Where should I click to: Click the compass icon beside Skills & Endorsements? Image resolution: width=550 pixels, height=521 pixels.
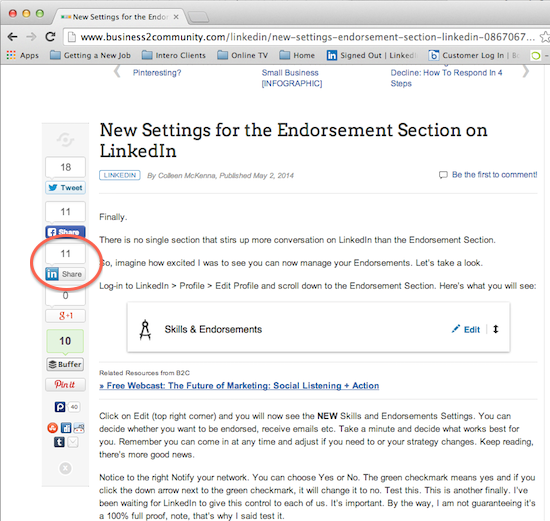tap(145, 330)
